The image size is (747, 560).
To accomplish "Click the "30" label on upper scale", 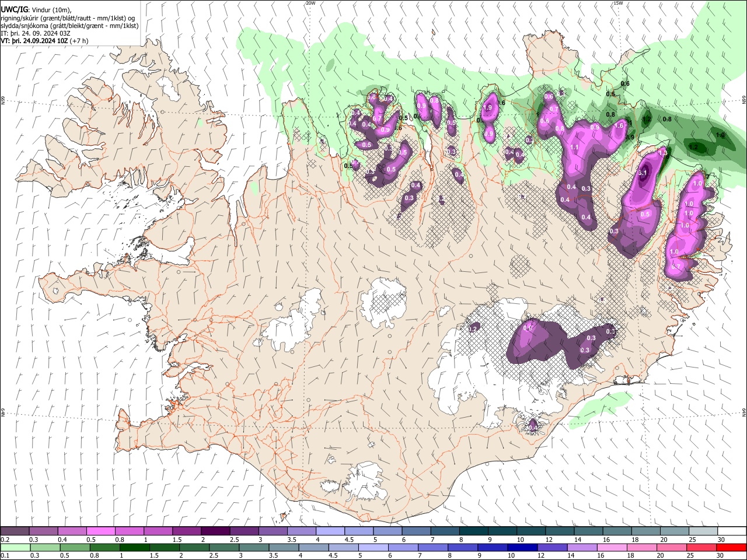I will tap(721, 540).
